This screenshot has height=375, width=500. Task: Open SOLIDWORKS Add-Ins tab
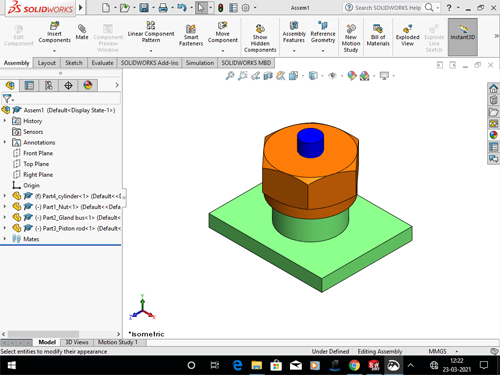coord(149,63)
